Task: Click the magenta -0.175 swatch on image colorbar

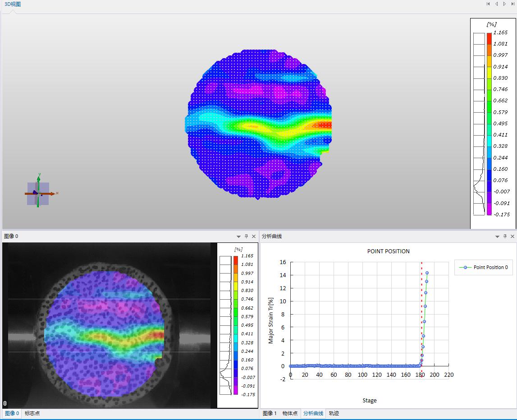Action: coord(235,390)
